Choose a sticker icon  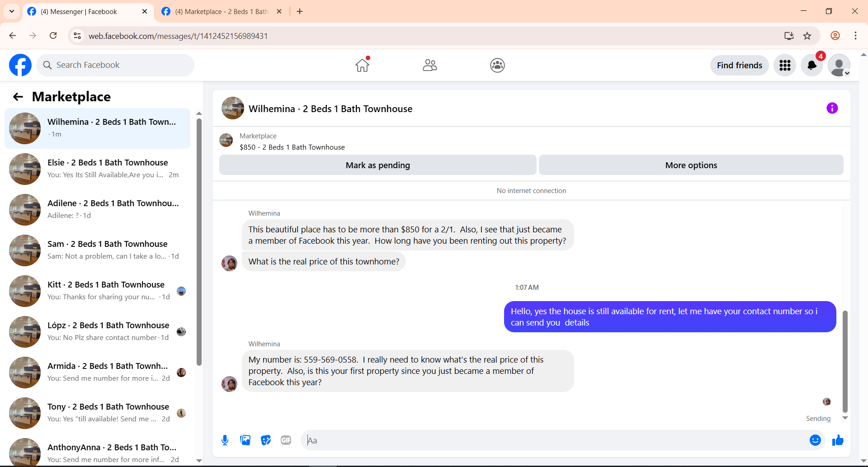(266, 440)
